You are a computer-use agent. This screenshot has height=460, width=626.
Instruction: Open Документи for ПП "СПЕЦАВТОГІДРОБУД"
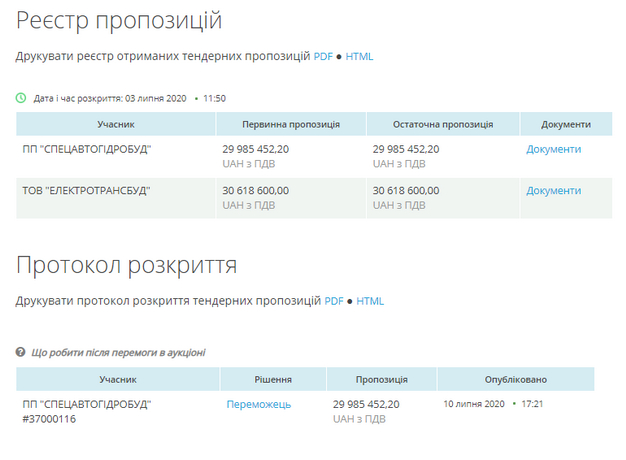pos(553,149)
